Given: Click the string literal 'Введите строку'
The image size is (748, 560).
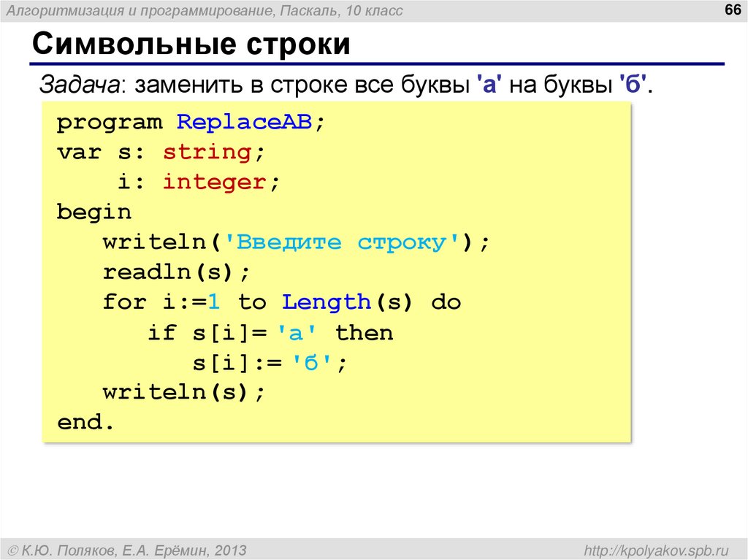Looking at the screenshot, I should pos(342,242).
